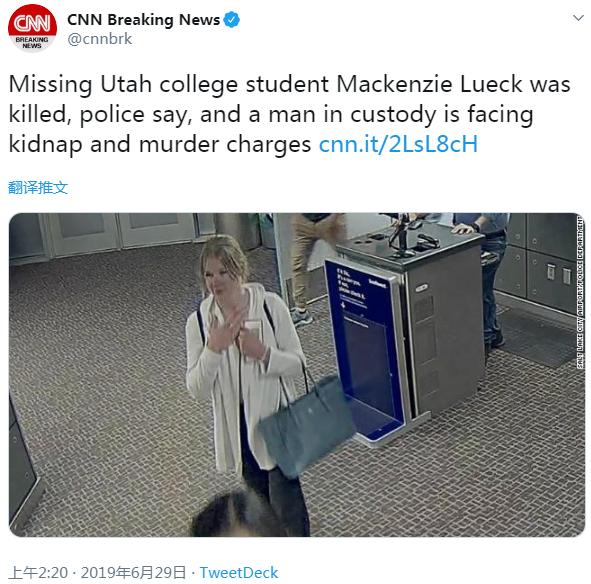The image size is (591, 584).
Task: Click the 2019年6月29日 date
Action: click(x=133, y=573)
